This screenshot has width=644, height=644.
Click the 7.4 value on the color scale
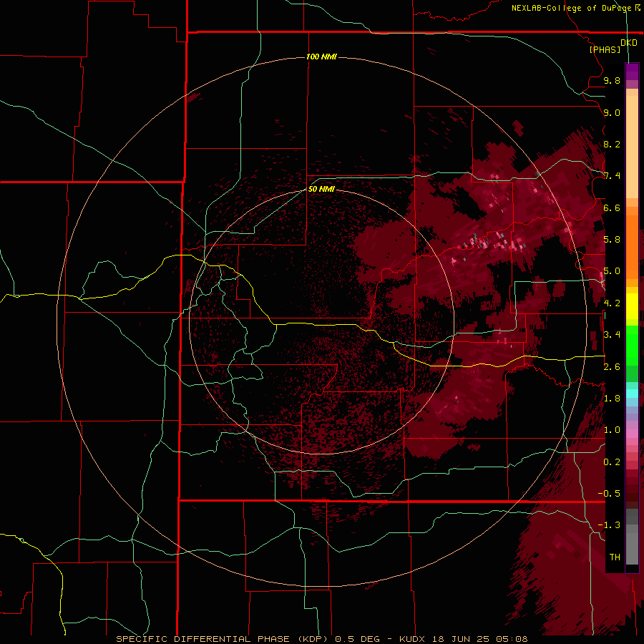[612, 176]
